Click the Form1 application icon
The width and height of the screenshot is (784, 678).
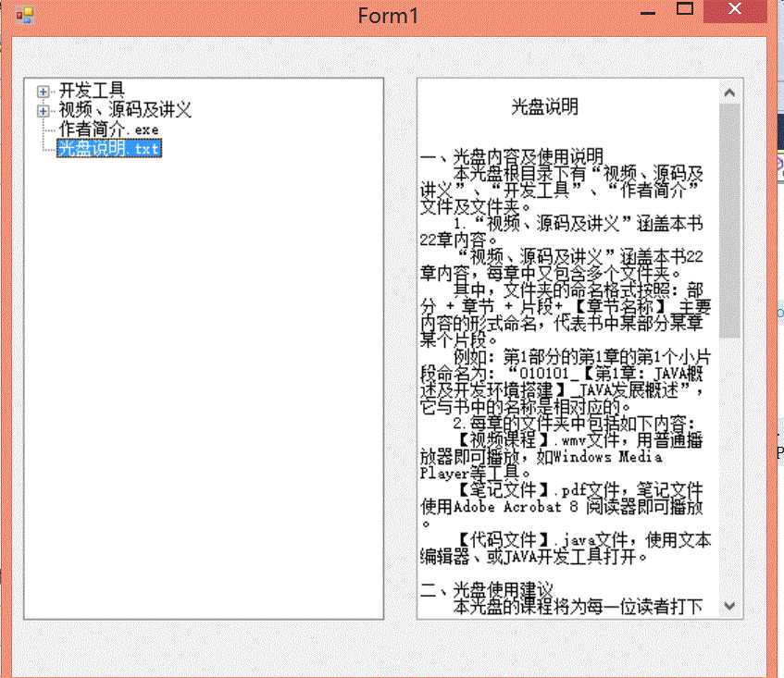[x=24, y=16]
